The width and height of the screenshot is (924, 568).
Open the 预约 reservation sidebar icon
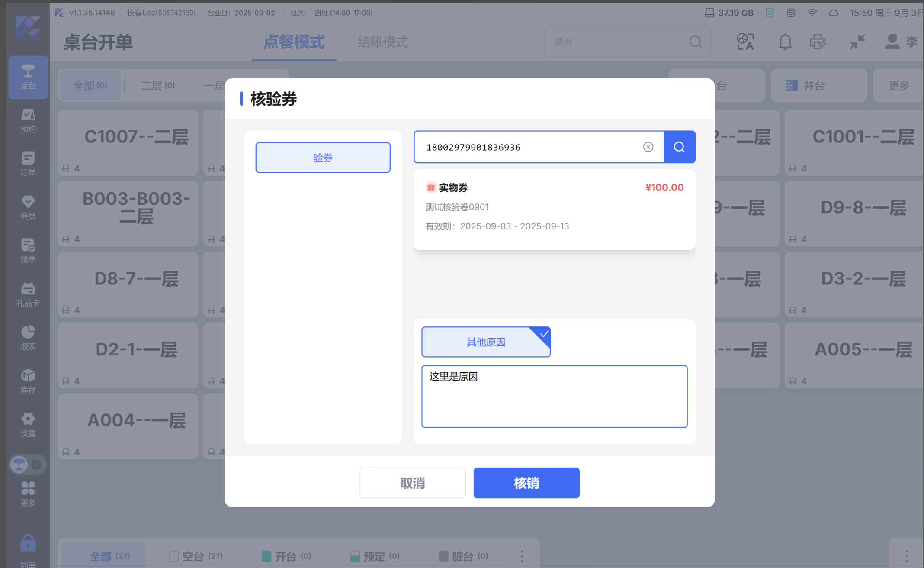[x=28, y=121]
